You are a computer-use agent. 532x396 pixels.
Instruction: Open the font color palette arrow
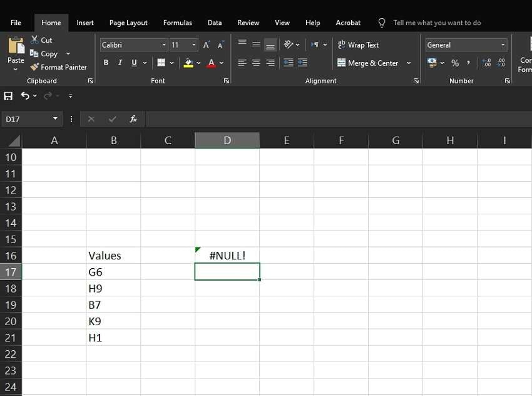coord(222,63)
